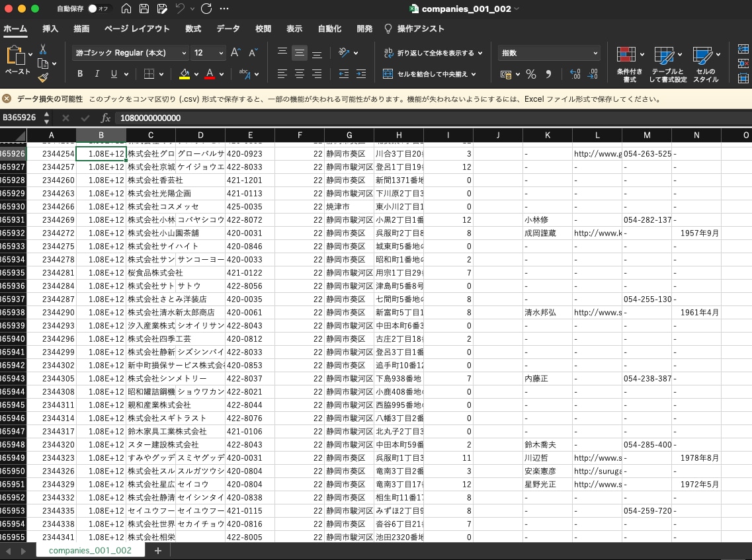Screen dimensions: 752x560
Task: Increase font size with large A
Action: 235,52
